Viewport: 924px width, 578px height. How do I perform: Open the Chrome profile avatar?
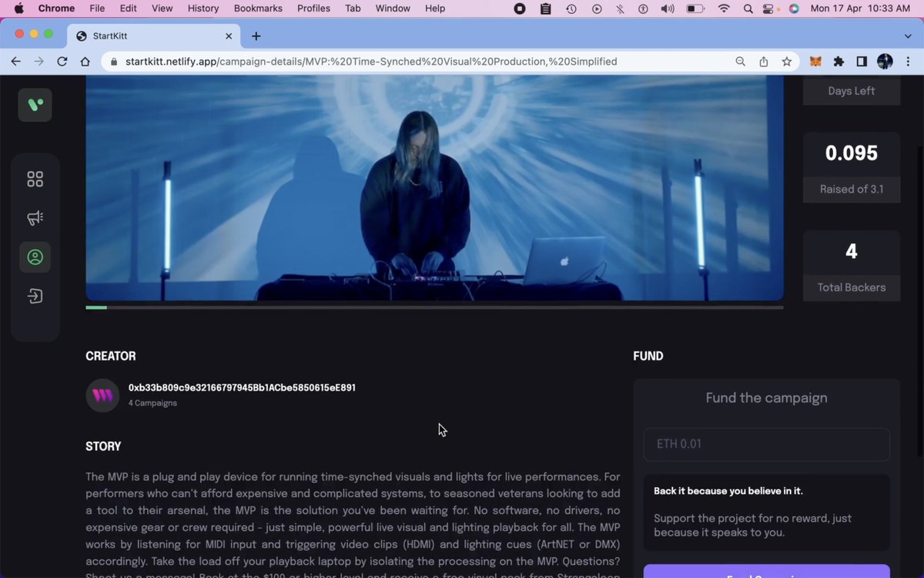pos(885,62)
